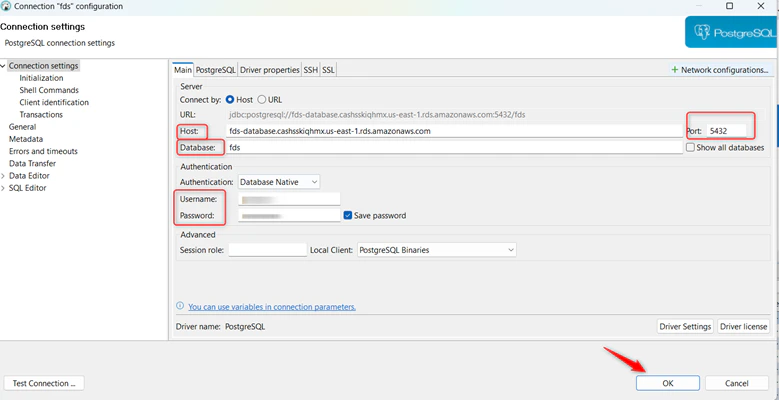Image resolution: width=779 pixels, height=400 pixels.
Task: Open the SSL tab
Action: 328,70
